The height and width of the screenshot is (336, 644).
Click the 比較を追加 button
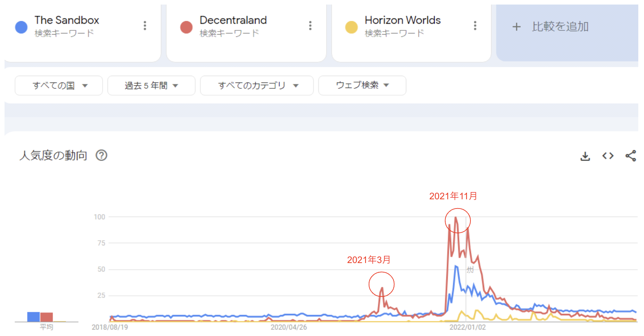pos(567,33)
